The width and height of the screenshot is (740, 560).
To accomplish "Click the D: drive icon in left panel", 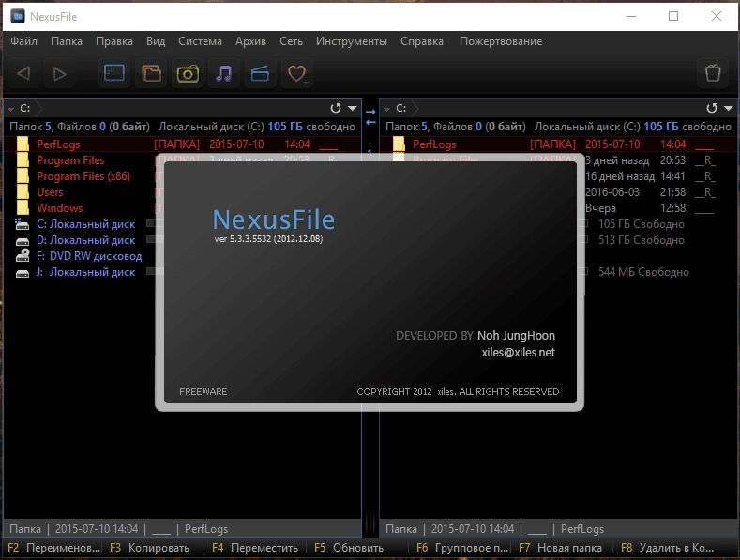I will [x=23, y=241].
